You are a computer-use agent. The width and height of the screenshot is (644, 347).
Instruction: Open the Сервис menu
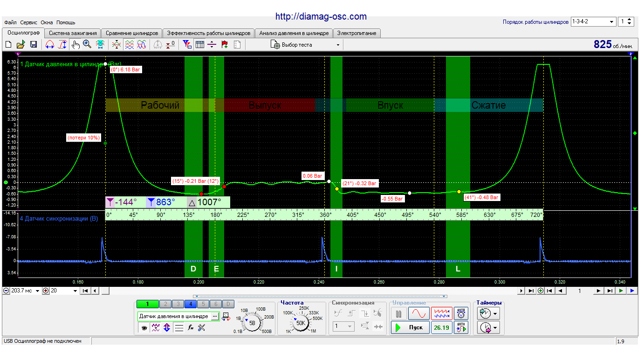click(x=28, y=22)
